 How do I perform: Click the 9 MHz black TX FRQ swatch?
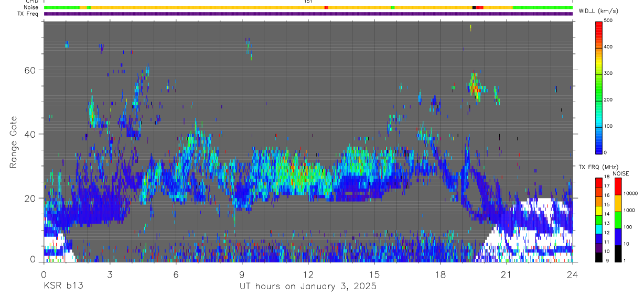[x=599, y=257]
